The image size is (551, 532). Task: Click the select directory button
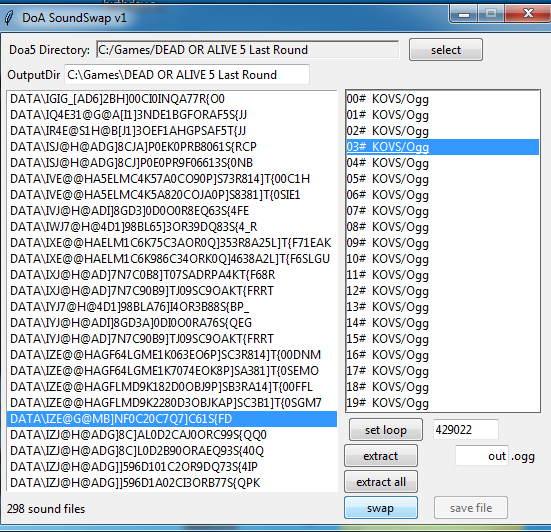point(446,50)
